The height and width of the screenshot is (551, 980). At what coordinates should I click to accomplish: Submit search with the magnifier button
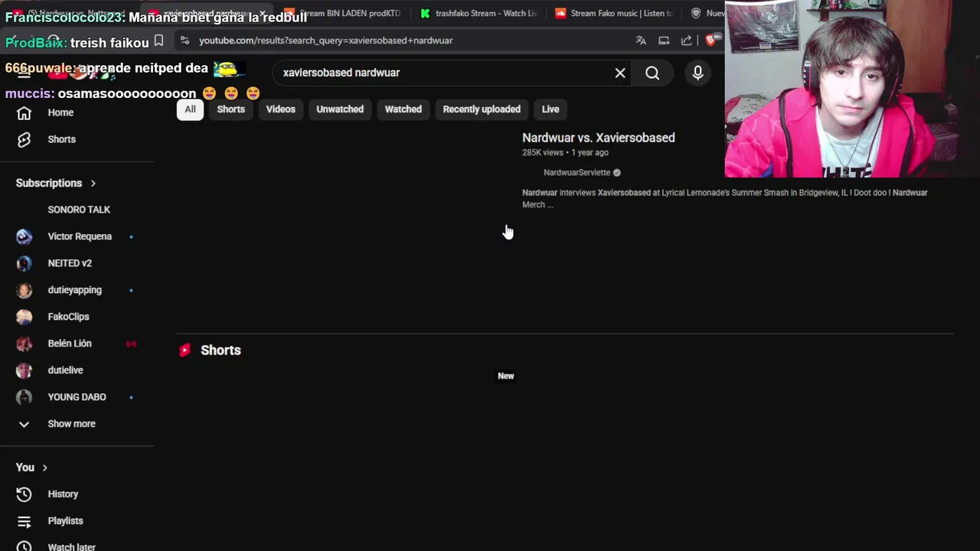pyautogui.click(x=652, y=73)
